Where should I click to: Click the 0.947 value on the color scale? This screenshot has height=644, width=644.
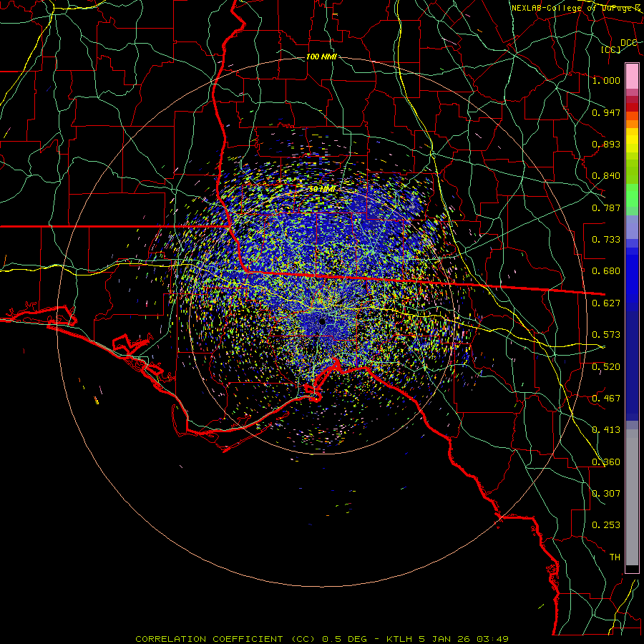coord(606,112)
